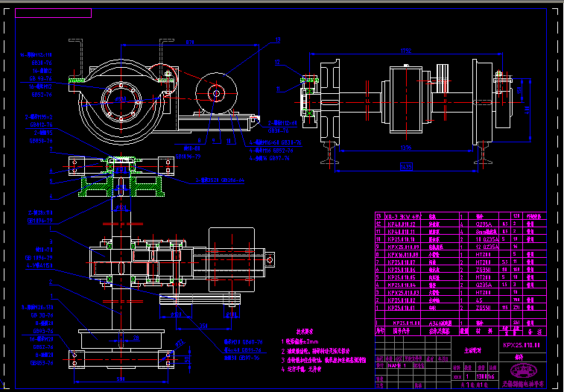564x392 pixels.
Task: Click the 'NAME 1' cell in title block
Action: [x=399, y=365]
